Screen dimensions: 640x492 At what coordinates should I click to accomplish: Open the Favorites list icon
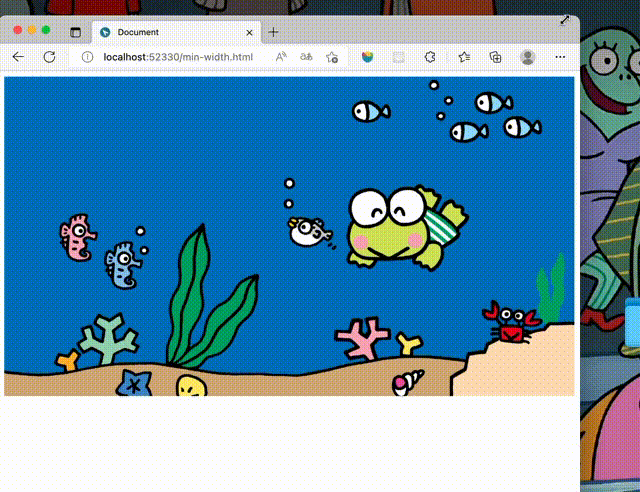point(464,57)
